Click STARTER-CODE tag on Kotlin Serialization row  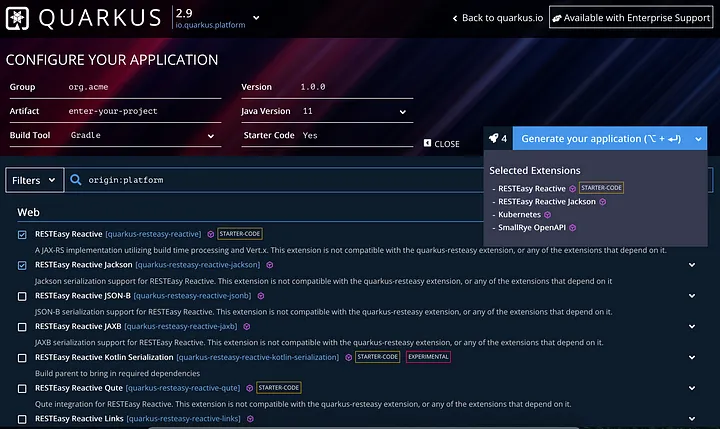click(377, 357)
